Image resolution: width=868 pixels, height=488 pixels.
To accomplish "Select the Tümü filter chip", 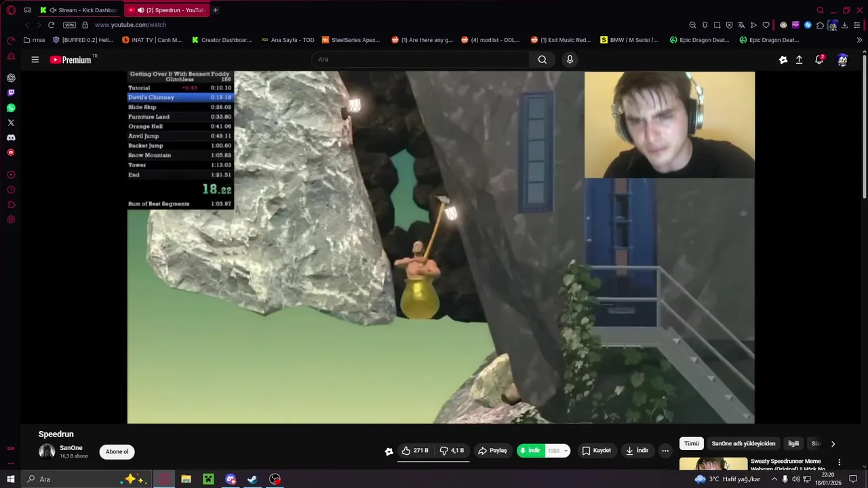I will 691,444.
